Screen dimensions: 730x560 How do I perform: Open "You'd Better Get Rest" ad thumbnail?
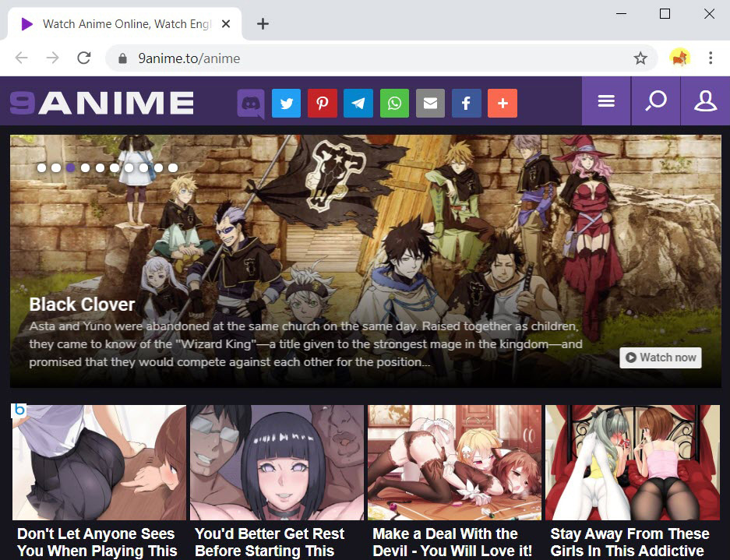(x=277, y=462)
